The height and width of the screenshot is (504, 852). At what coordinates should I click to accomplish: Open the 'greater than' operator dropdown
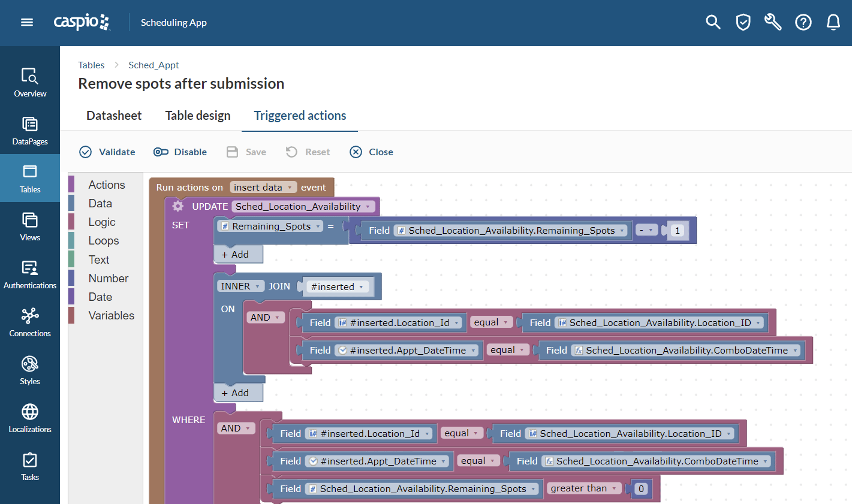click(x=583, y=488)
